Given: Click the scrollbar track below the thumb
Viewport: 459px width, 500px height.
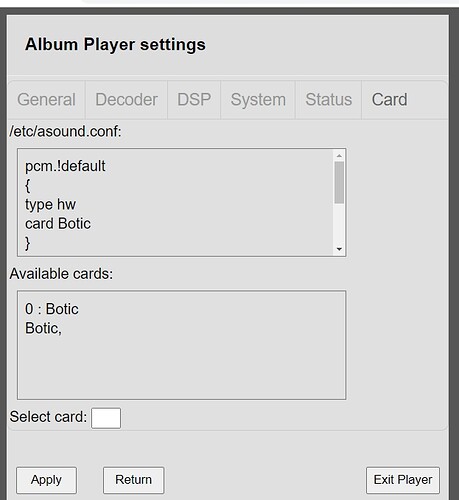Looking at the screenshot, I should [339, 223].
